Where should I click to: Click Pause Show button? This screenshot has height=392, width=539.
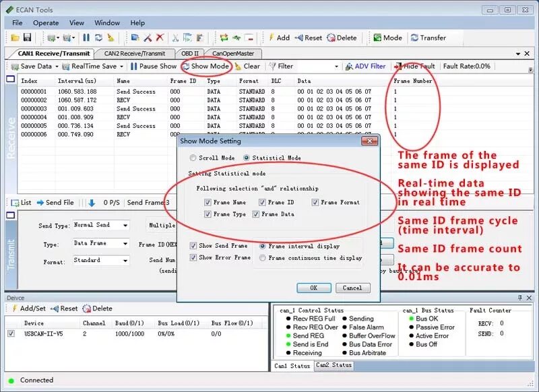tap(154, 66)
